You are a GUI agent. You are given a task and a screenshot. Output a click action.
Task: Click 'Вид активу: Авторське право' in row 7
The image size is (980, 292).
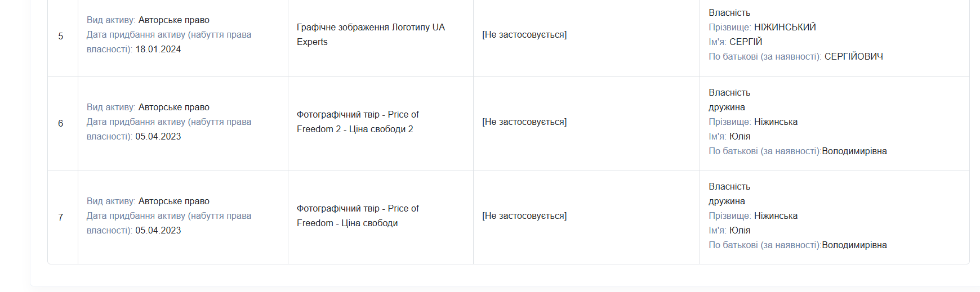(x=148, y=201)
